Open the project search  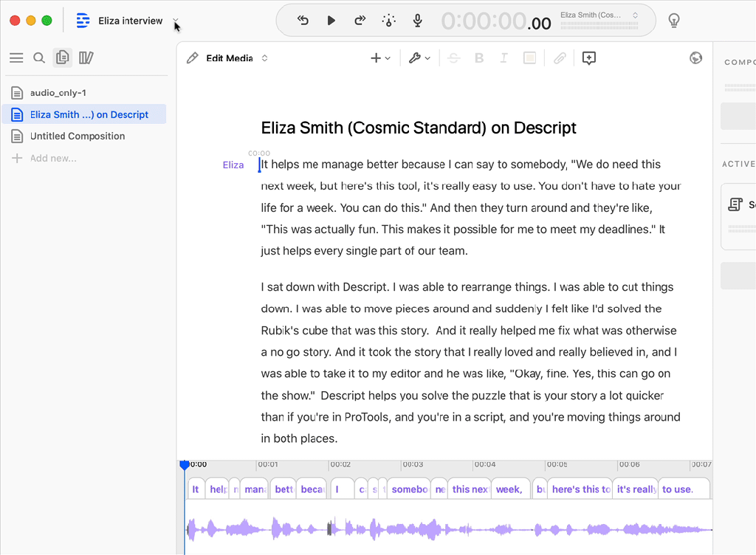click(39, 58)
